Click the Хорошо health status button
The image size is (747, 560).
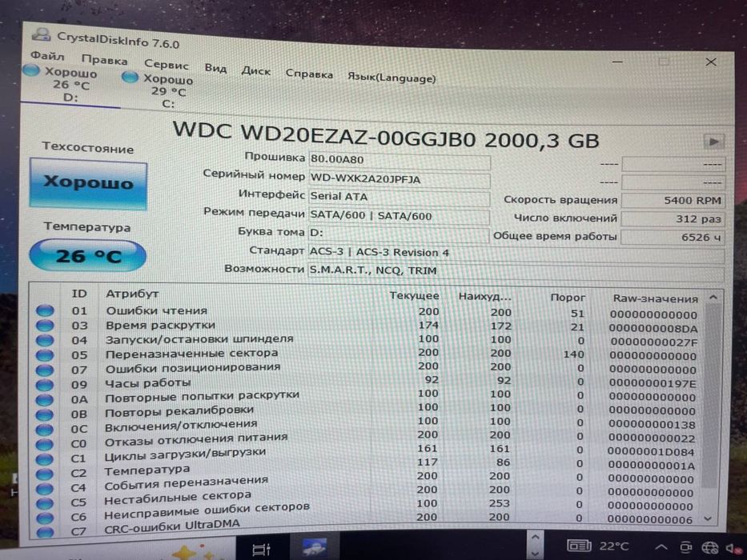click(88, 183)
